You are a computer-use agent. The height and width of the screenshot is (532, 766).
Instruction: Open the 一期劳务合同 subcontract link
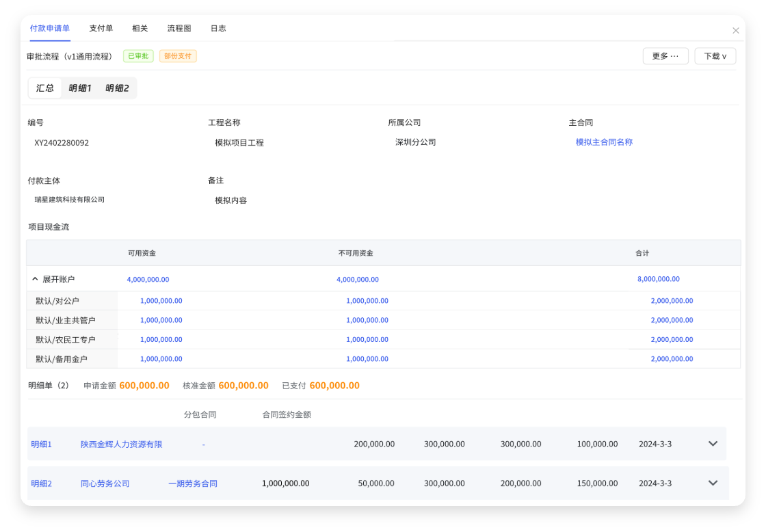193,483
